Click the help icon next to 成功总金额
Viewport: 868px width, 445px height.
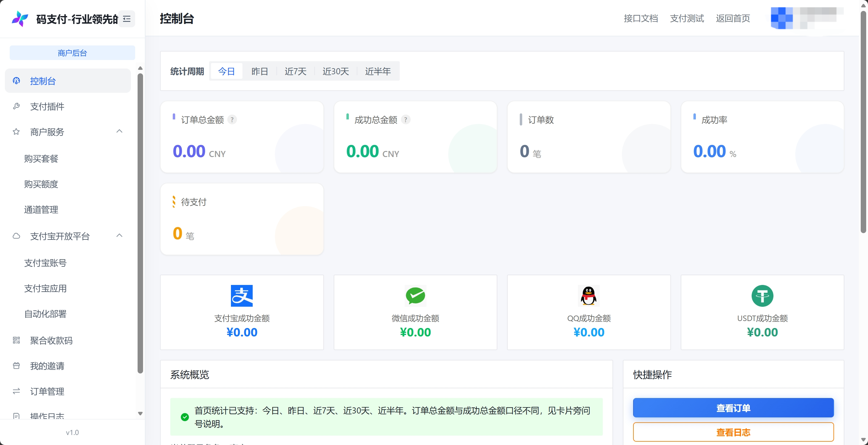406,120
